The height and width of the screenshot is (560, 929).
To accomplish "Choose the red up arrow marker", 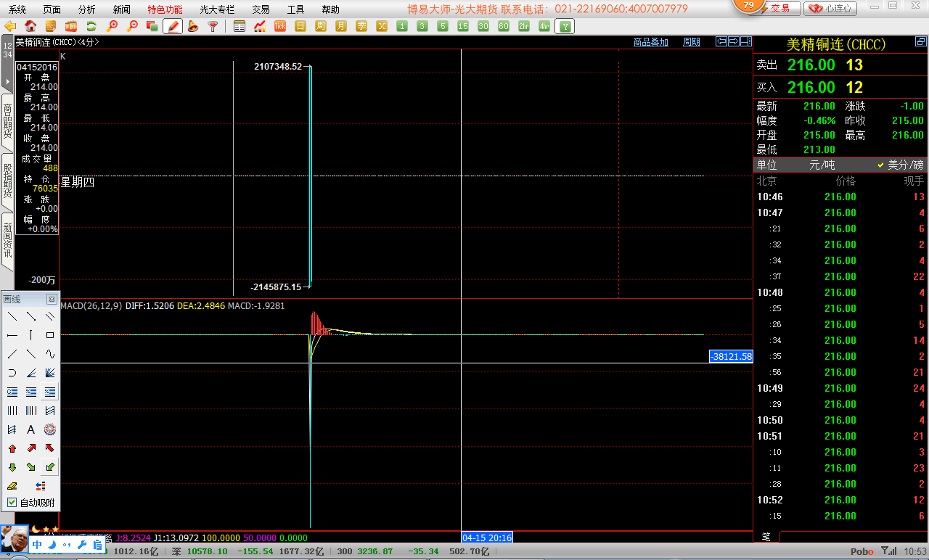I will click(12, 448).
